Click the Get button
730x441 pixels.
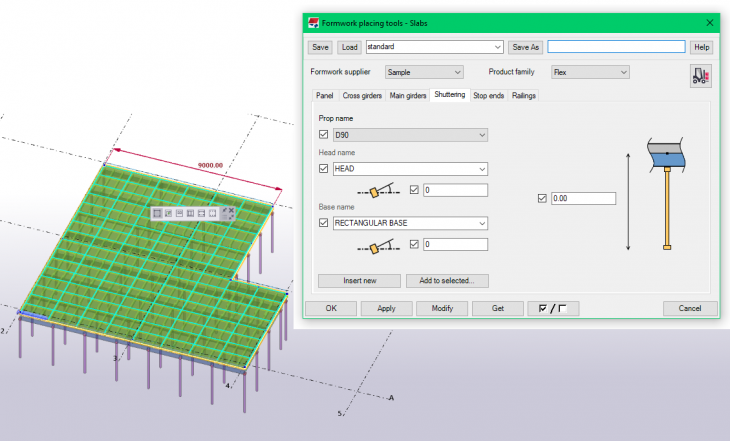(x=498, y=308)
